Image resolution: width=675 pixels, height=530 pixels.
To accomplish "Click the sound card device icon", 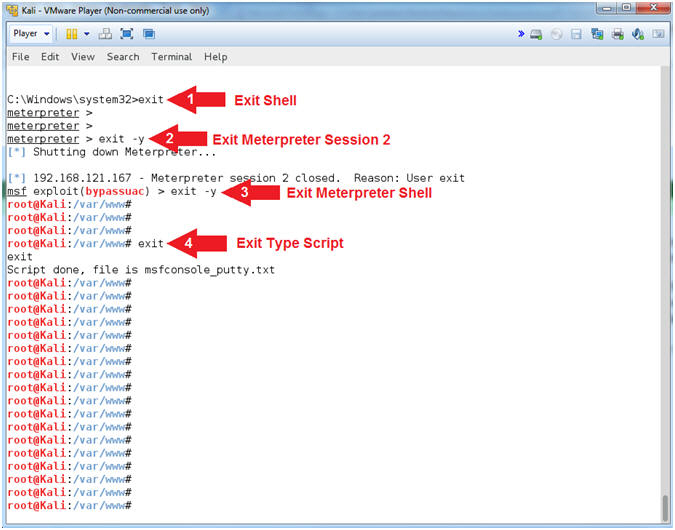I will (638, 34).
